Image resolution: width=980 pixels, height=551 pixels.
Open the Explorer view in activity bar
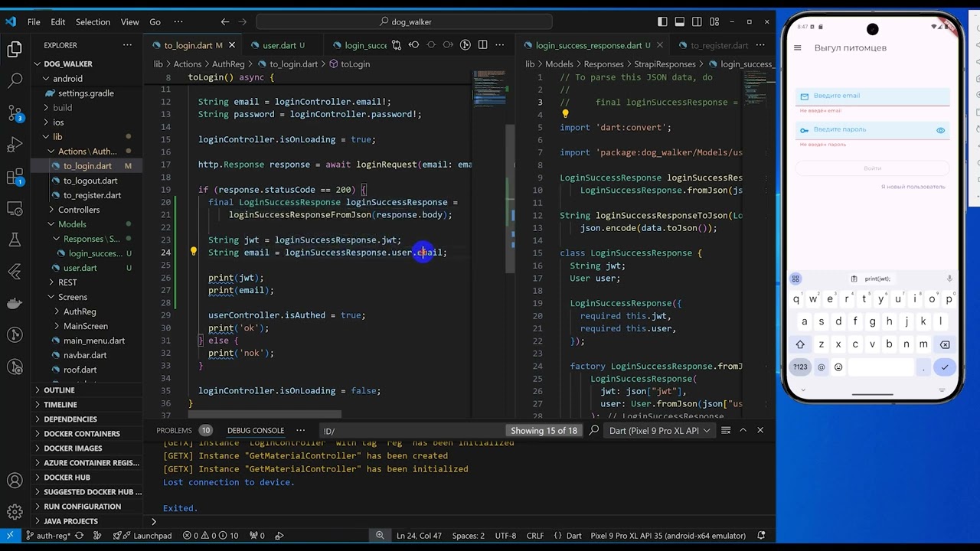coord(15,50)
